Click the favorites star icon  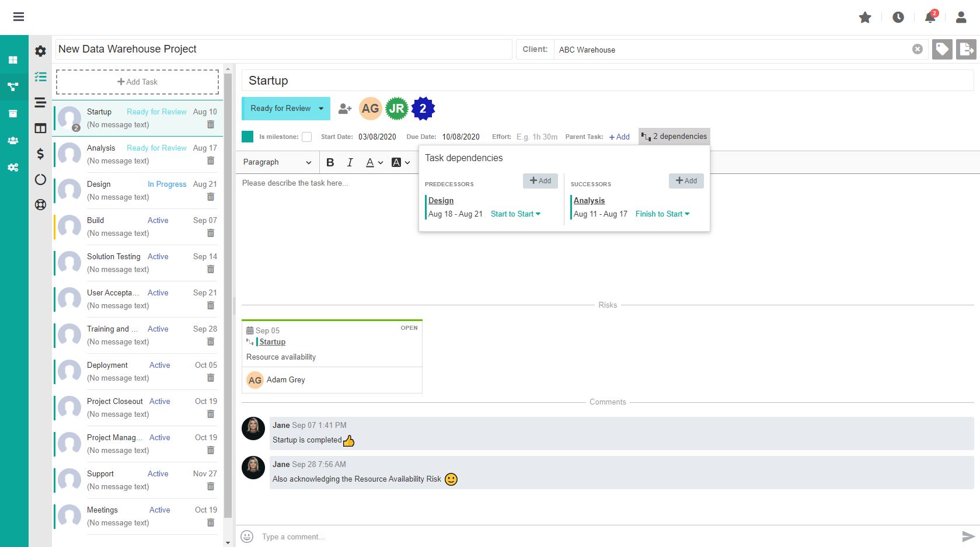[x=865, y=18]
